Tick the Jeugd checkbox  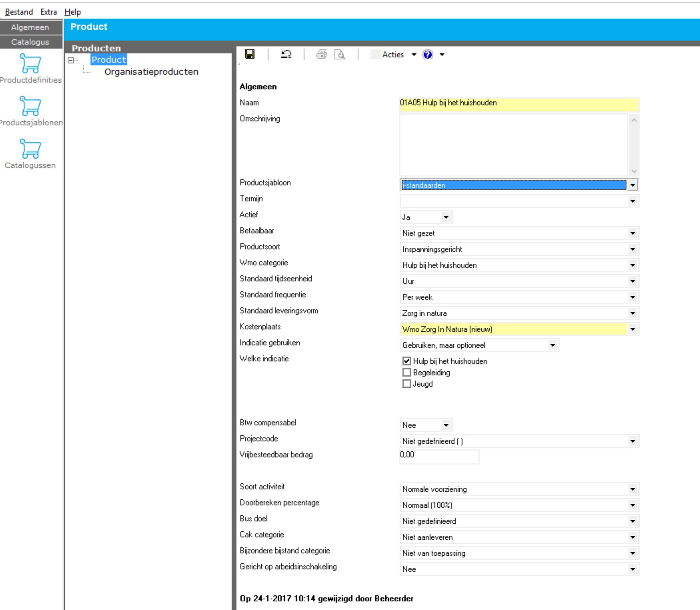pyautogui.click(x=407, y=384)
